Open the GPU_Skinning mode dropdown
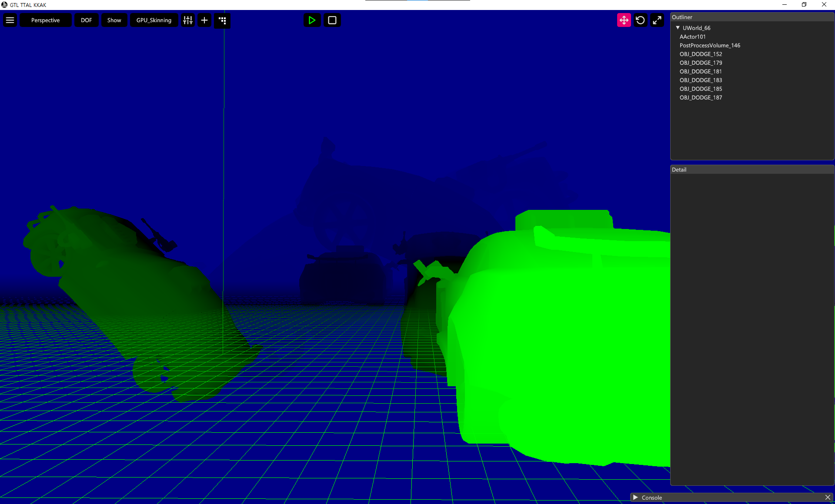This screenshot has height=504, width=835. coord(154,20)
